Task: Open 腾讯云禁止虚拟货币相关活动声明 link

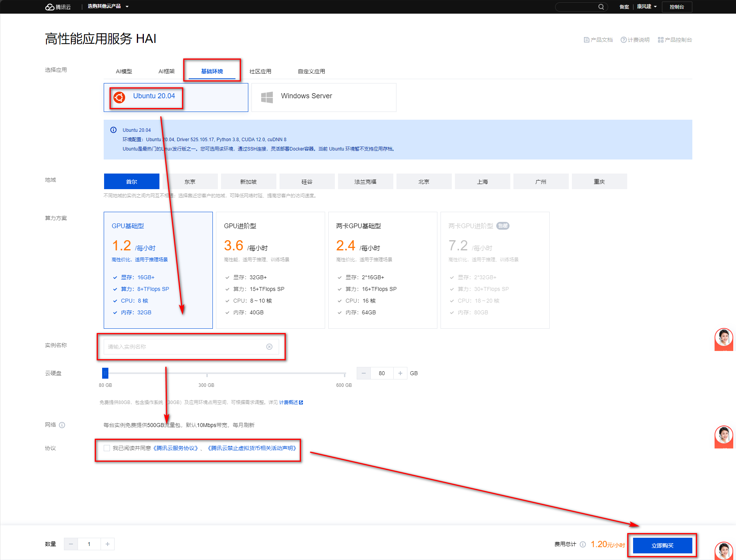Action: pos(252,448)
